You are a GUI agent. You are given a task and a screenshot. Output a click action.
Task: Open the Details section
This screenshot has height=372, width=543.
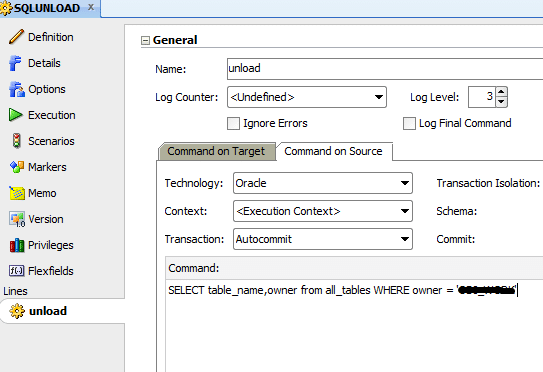(44, 63)
